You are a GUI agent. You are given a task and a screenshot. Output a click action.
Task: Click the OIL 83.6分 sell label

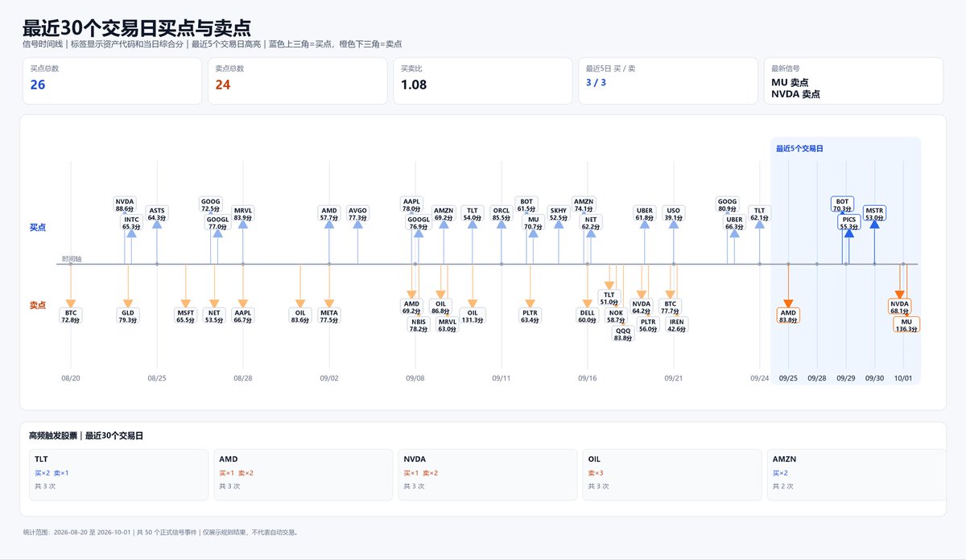pos(300,315)
